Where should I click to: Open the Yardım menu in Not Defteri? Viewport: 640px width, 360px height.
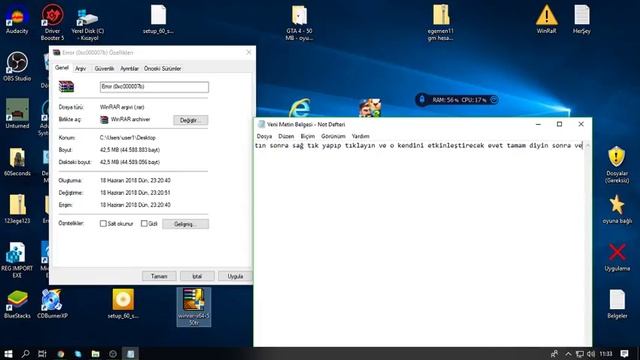tap(360, 136)
